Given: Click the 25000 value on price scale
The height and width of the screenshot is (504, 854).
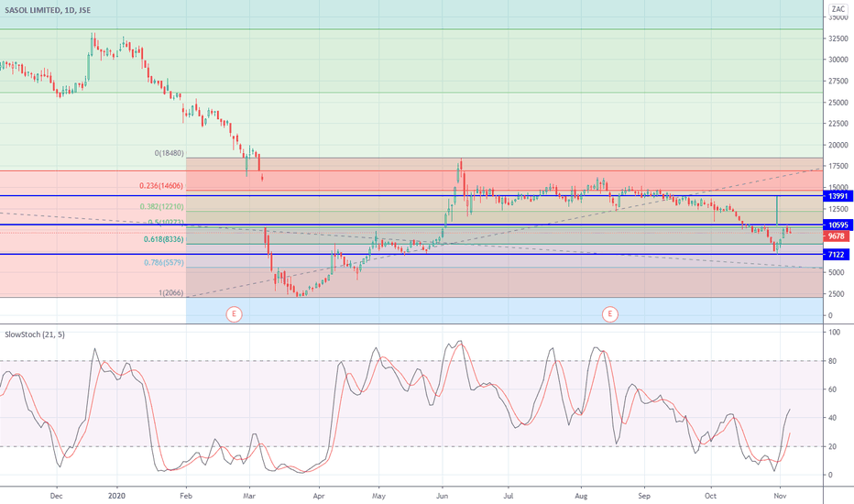Looking at the screenshot, I should [838, 103].
